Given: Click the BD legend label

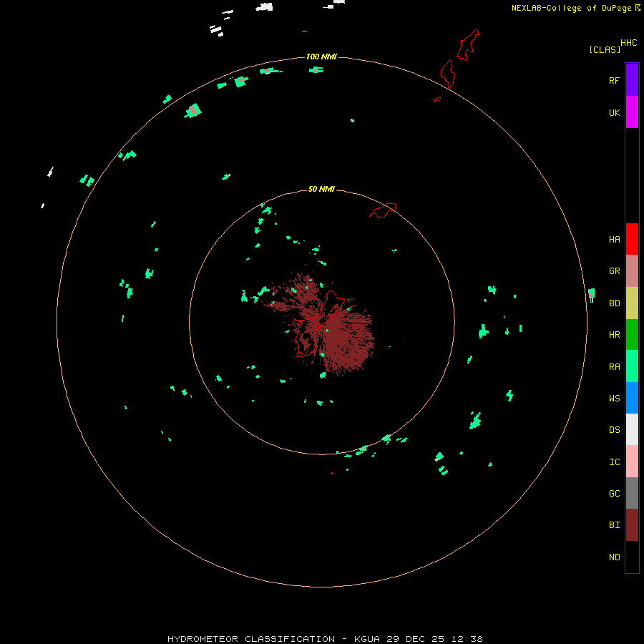Looking at the screenshot, I should [x=614, y=303].
